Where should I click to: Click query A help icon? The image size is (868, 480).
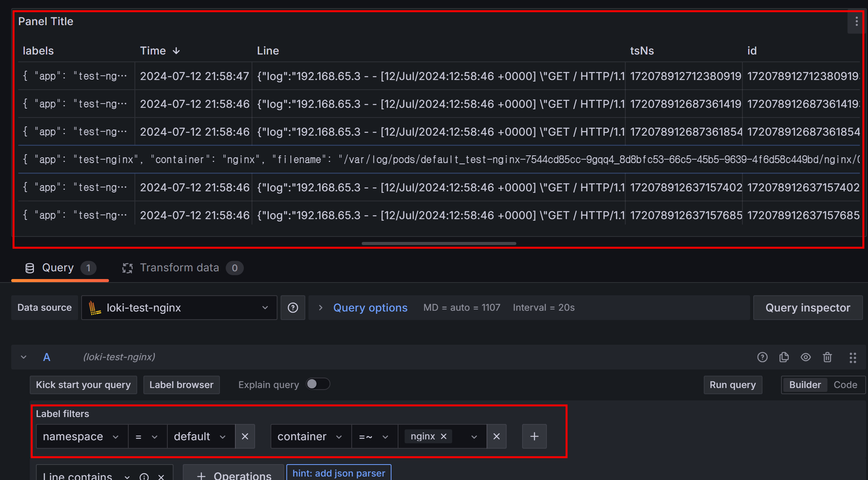click(x=762, y=357)
